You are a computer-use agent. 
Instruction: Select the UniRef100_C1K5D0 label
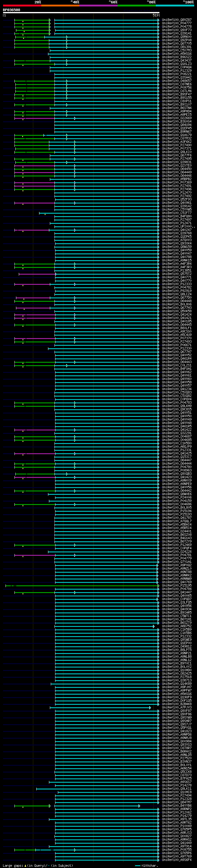pyautogui.click(x=177, y=443)
